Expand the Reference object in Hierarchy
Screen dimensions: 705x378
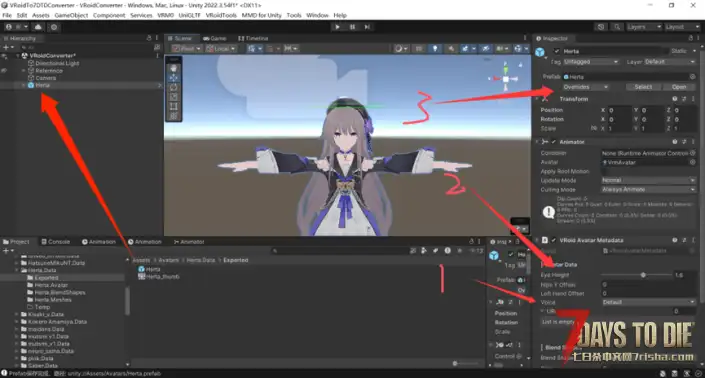point(23,71)
